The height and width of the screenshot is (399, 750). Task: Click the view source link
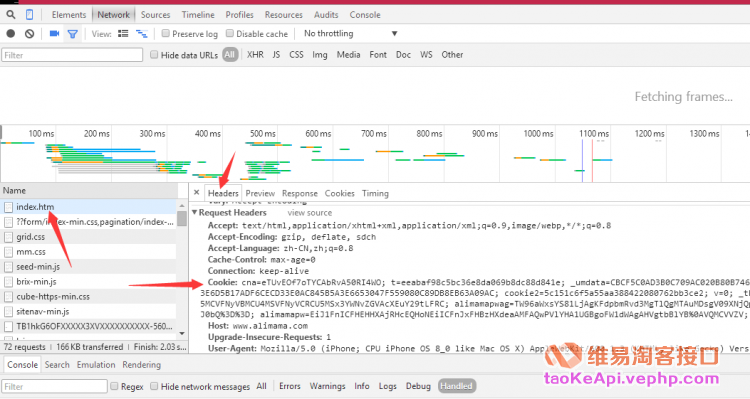pos(309,213)
